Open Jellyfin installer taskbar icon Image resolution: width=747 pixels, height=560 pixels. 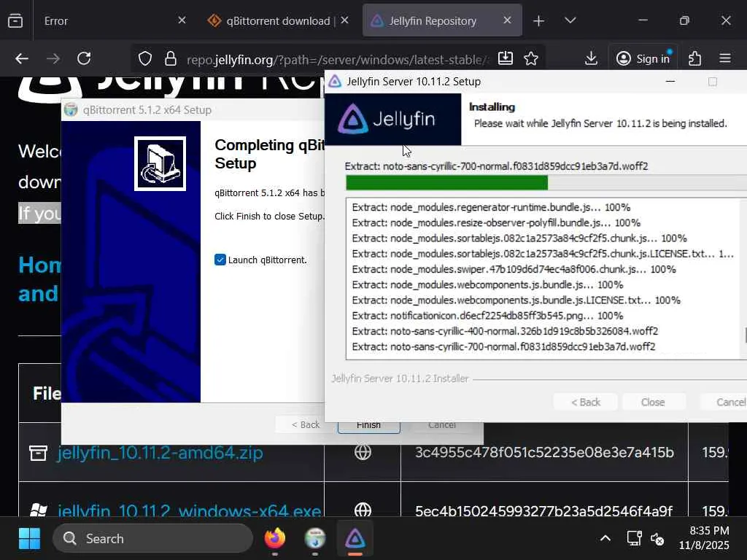tap(355, 539)
